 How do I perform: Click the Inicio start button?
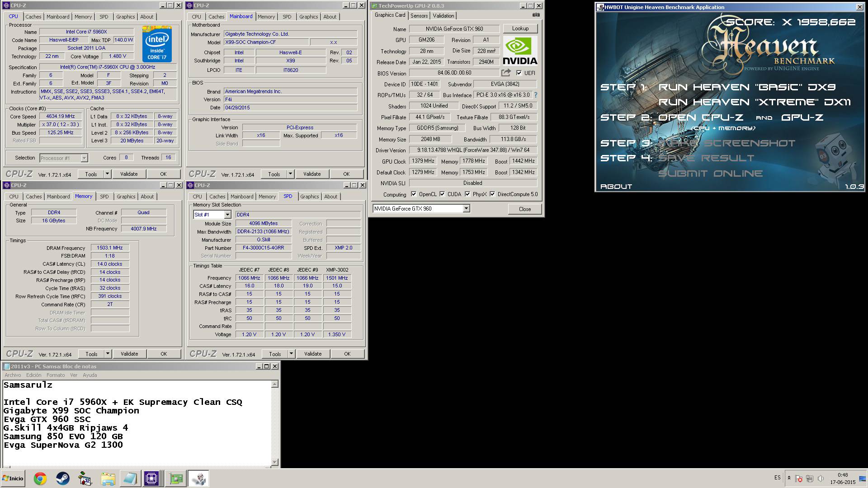click(x=13, y=478)
